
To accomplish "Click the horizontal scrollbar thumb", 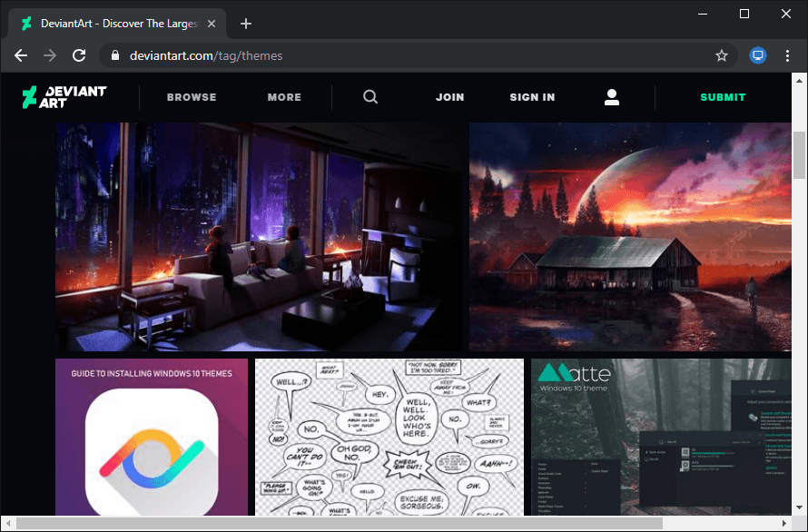I will 339,524.
